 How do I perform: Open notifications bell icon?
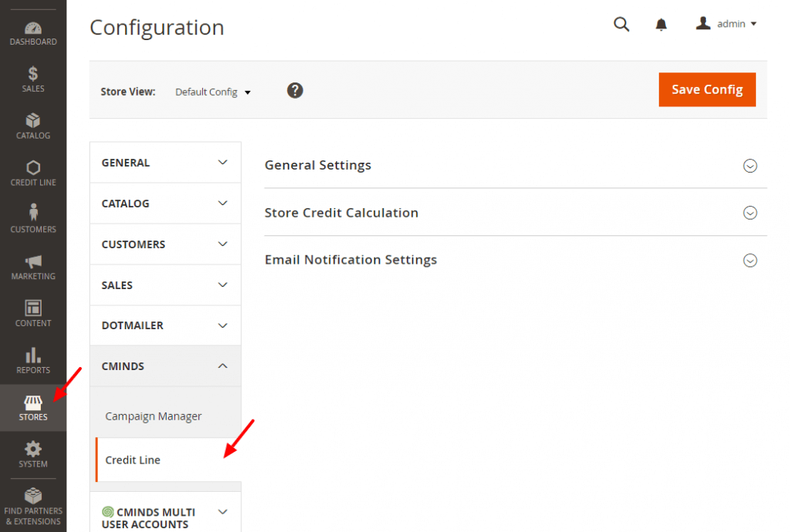661,25
